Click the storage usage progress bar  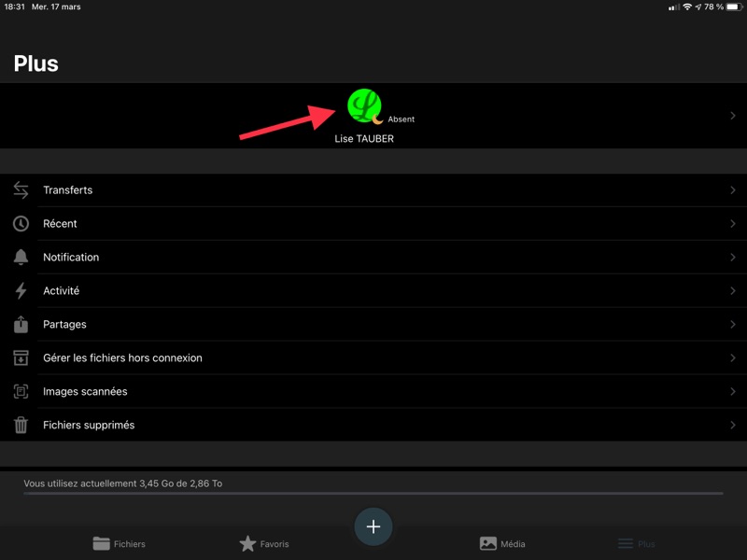point(373,493)
